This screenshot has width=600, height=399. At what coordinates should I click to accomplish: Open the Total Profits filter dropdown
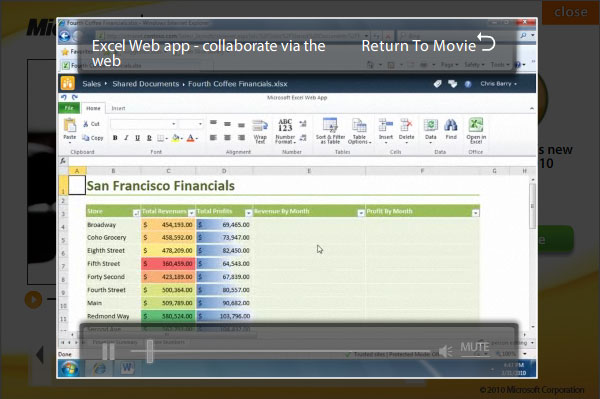248,213
